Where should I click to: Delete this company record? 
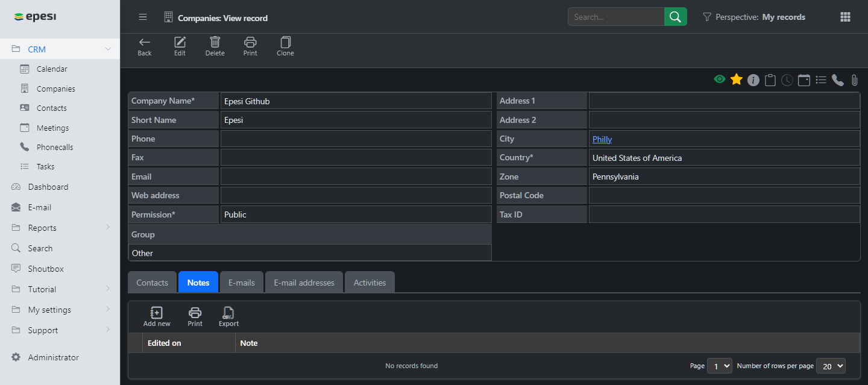pyautogui.click(x=215, y=46)
